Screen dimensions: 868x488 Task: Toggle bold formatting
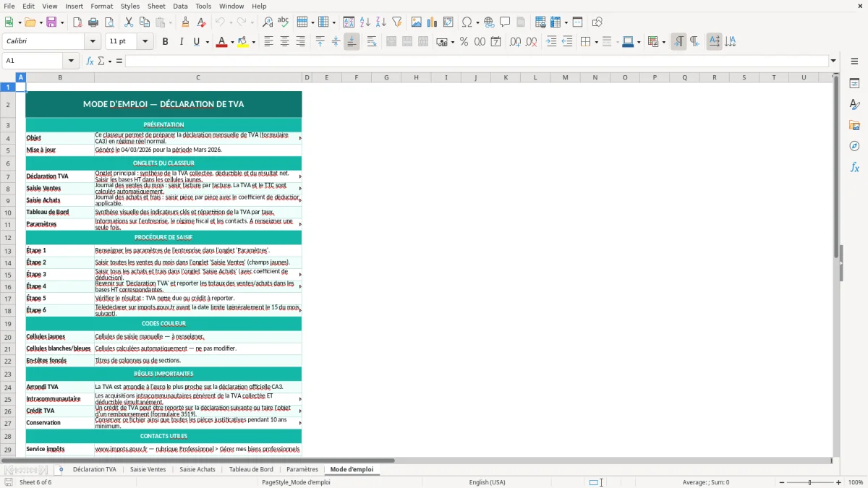pos(165,42)
